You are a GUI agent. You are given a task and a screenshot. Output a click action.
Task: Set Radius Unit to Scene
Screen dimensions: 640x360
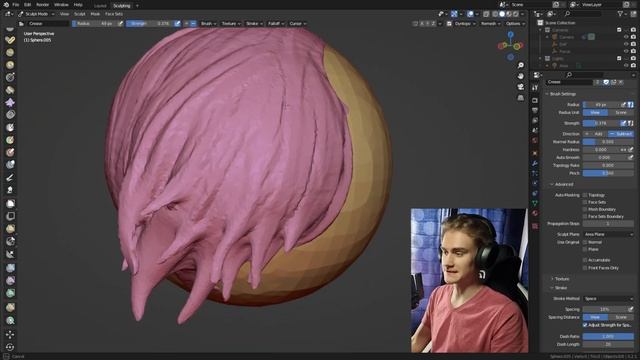coord(621,112)
